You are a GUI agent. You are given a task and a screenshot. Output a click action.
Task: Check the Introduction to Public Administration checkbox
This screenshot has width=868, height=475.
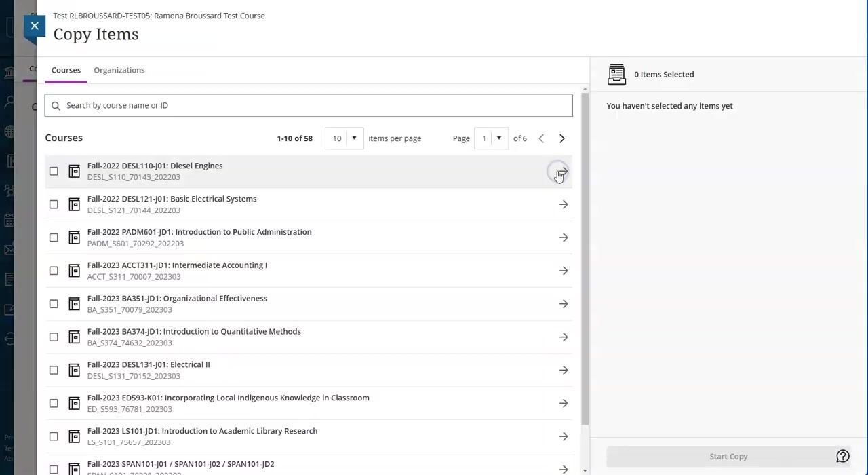54,237
